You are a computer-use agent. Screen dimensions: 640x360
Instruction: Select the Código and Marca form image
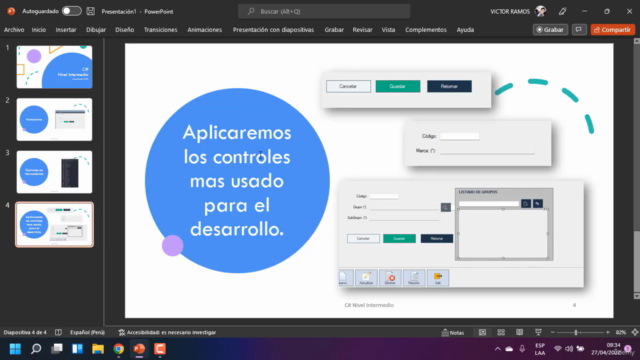[x=478, y=143]
